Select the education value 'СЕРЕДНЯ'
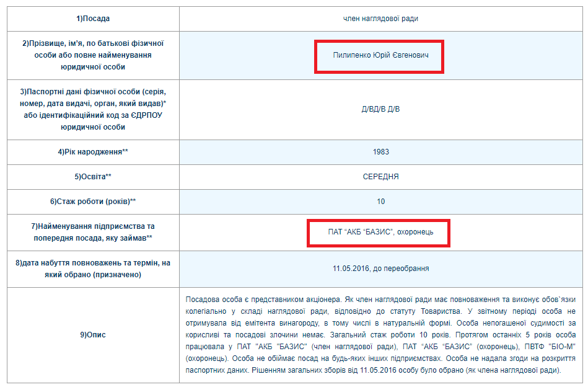The width and height of the screenshot is (588, 387). [380, 177]
